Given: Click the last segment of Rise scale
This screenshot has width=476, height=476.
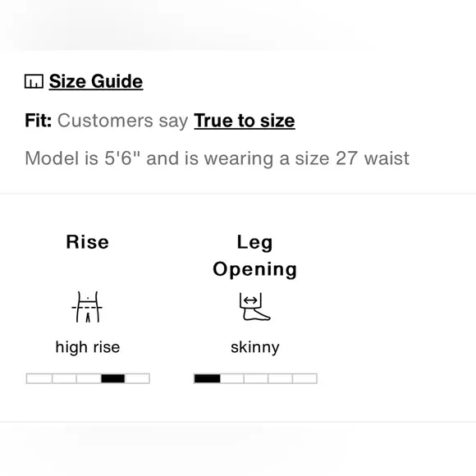Looking at the screenshot, I should pyautogui.click(x=137, y=378).
